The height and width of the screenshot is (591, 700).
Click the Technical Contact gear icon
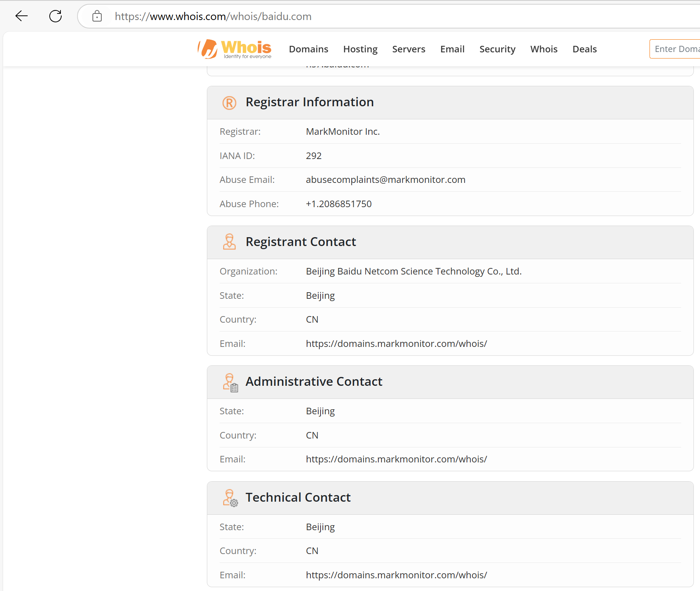(x=230, y=498)
